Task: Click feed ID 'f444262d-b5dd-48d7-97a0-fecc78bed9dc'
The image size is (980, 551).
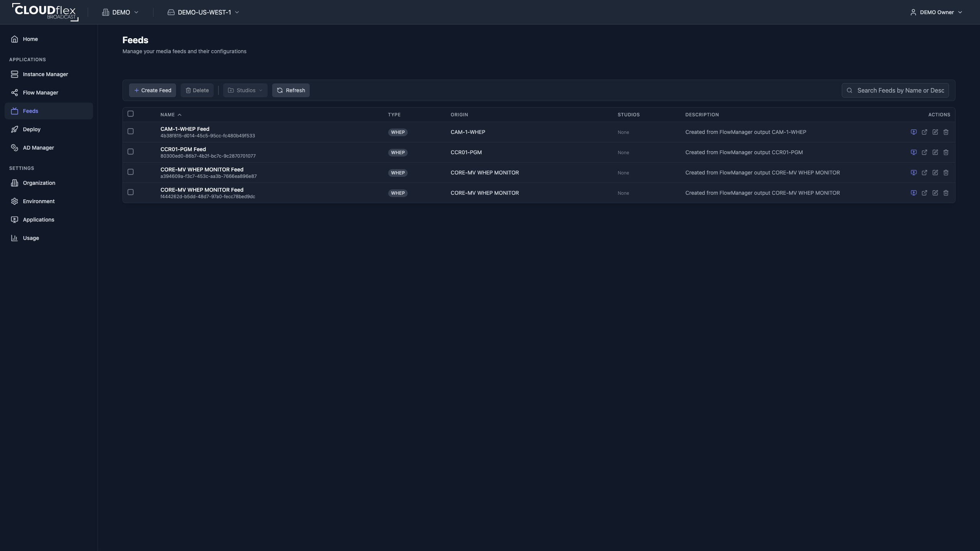Action: click(x=207, y=197)
